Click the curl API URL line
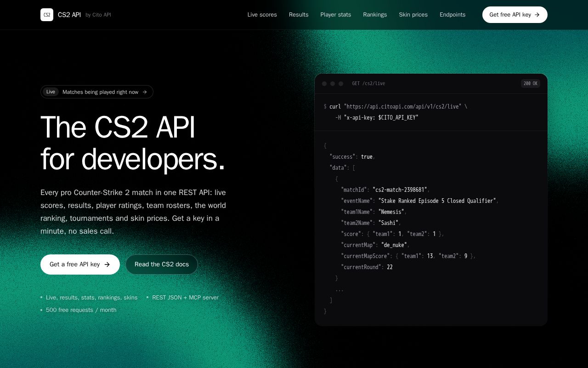This screenshot has width=588, height=368. click(396, 106)
